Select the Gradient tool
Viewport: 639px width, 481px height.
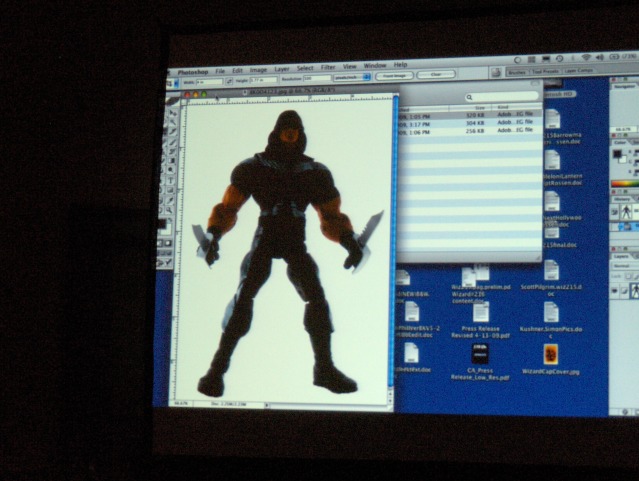tap(172, 161)
